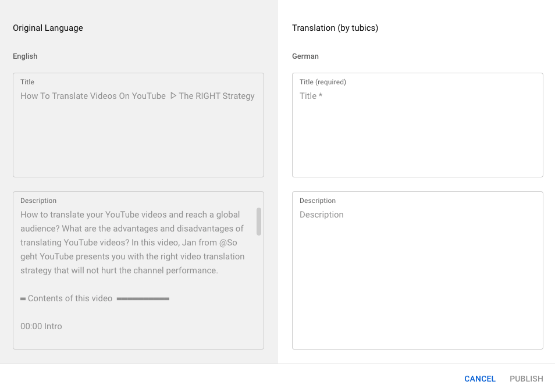Click the "German" language label

[305, 56]
